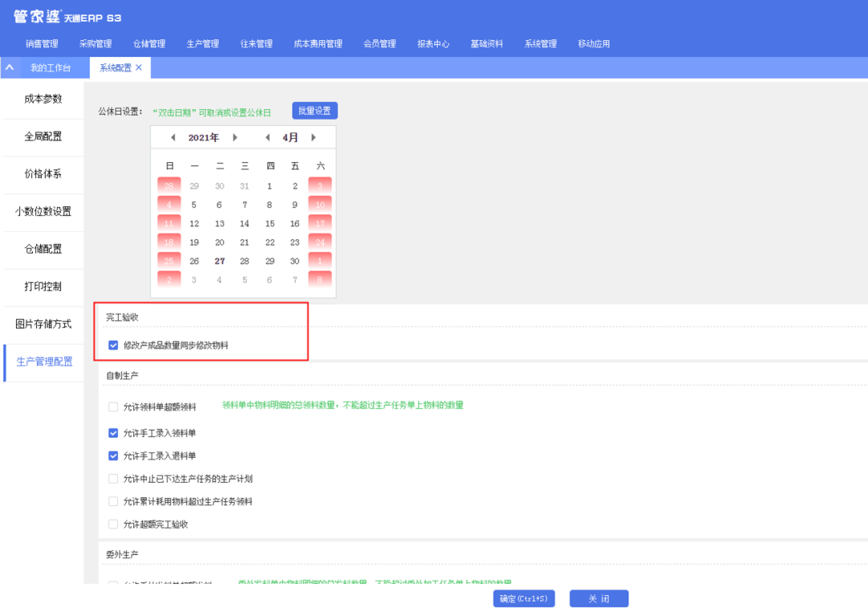The image size is (868, 616).
Task: Click previous month arrow beside 4月
Action: [x=268, y=137]
